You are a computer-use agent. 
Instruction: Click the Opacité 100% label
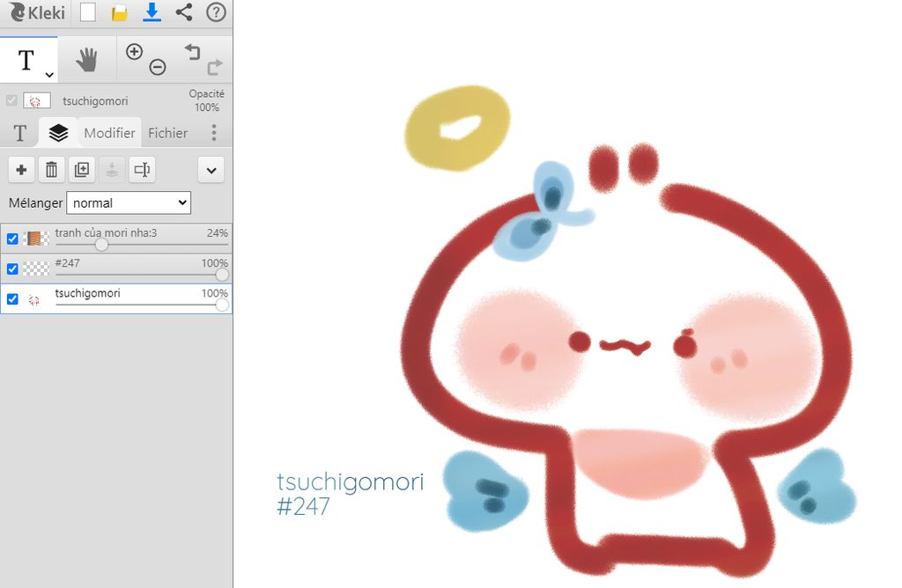[206, 100]
